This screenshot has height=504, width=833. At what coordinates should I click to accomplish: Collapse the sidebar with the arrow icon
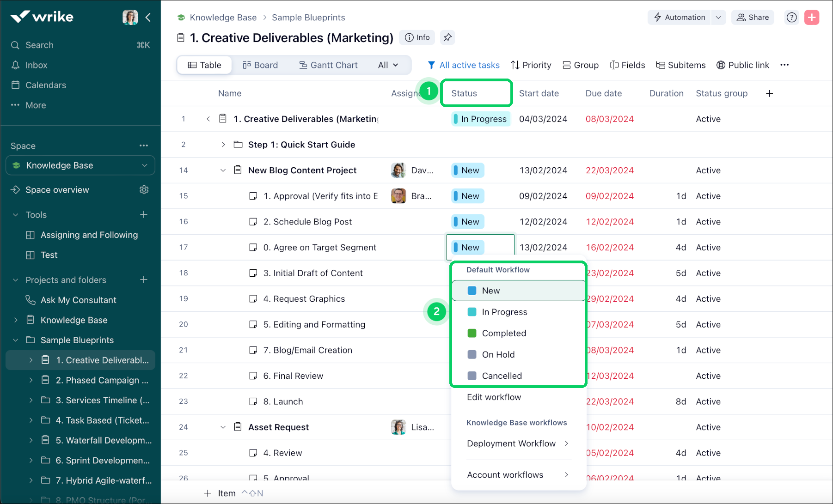[148, 18]
